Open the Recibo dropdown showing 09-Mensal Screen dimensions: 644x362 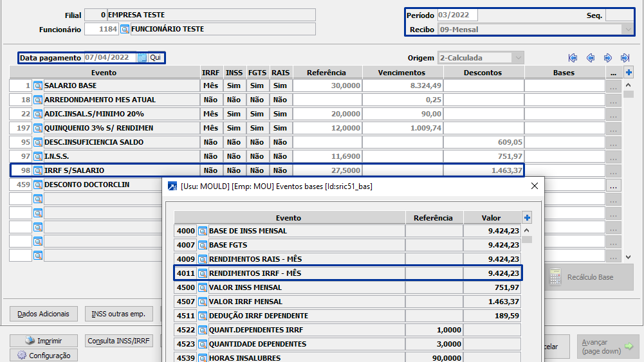pos(627,29)
